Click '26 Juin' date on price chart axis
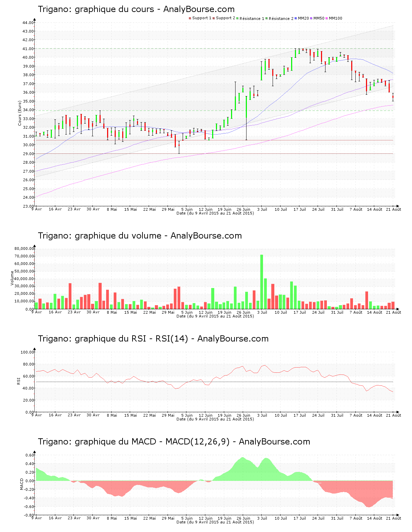This screenshot has height=532, width=412. click(x=243, y=209)
